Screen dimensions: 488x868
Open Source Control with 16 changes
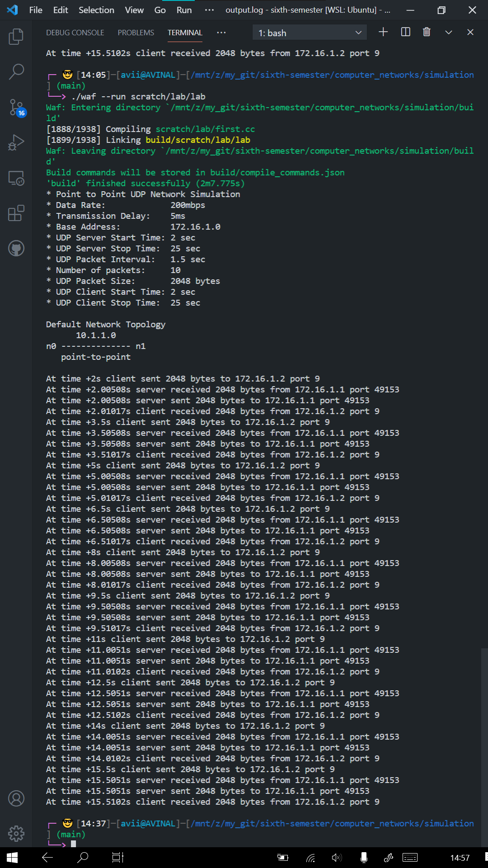(17, 108)
